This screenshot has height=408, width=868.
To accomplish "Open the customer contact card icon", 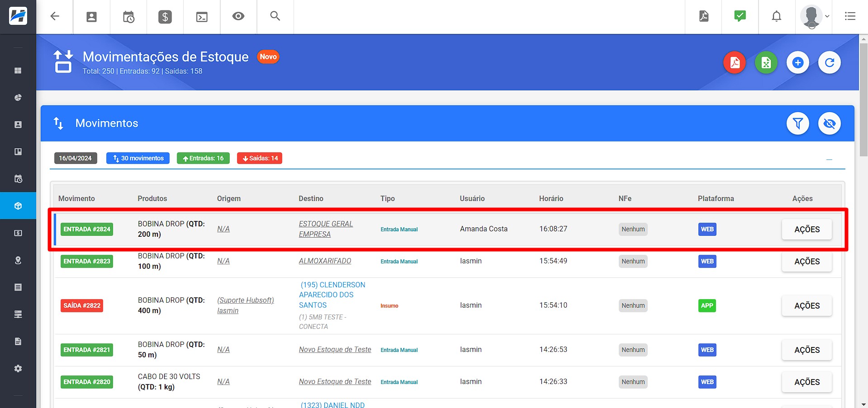I will [91, 17].
